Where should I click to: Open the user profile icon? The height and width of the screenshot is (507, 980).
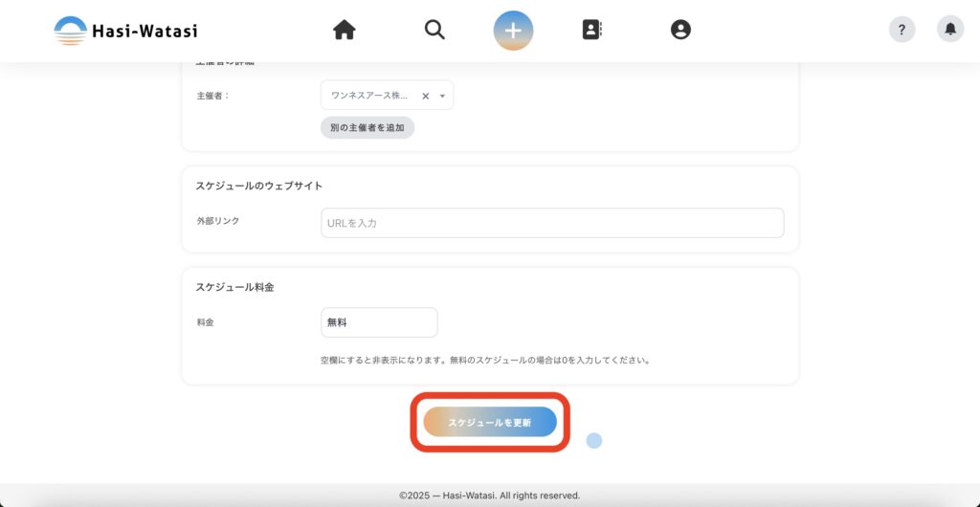coord(680,31)
